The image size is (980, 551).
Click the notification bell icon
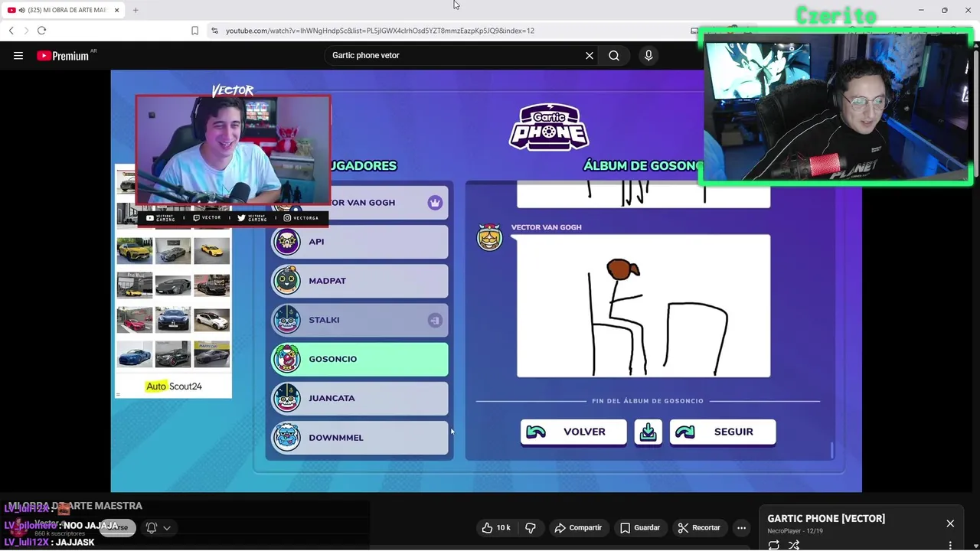[x=152, y=527]
